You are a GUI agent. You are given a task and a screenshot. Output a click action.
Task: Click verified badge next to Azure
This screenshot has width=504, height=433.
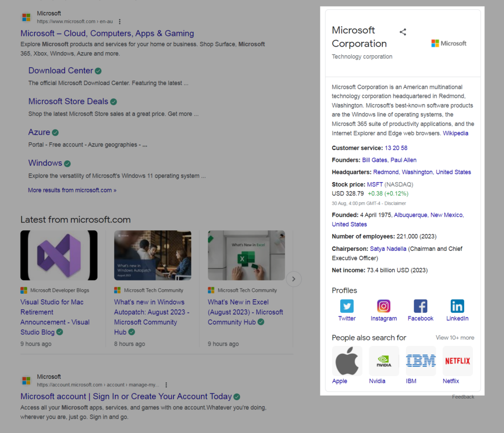click(x=55, y=133)
